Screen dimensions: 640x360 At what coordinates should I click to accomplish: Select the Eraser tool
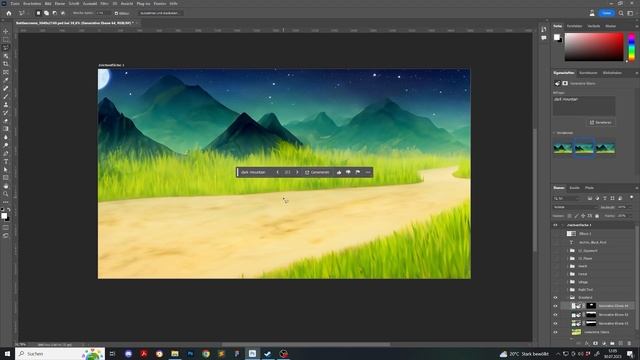point(6,121)
